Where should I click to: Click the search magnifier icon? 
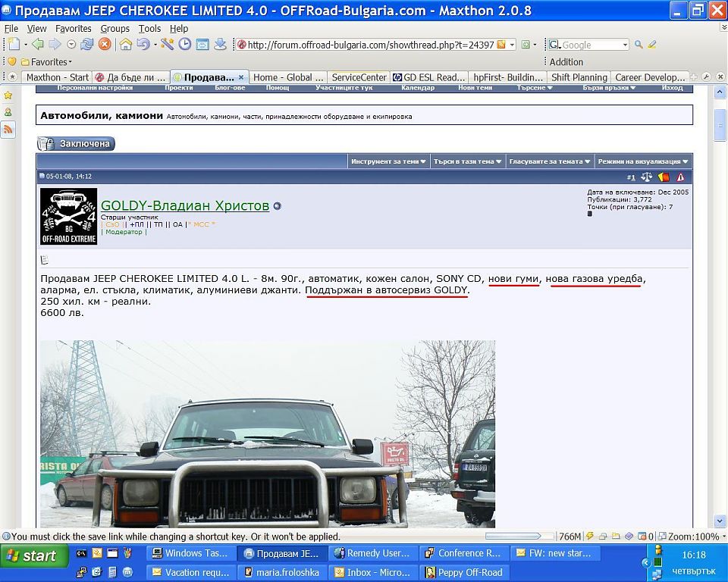pyautogui.click(x=639, y=45)
